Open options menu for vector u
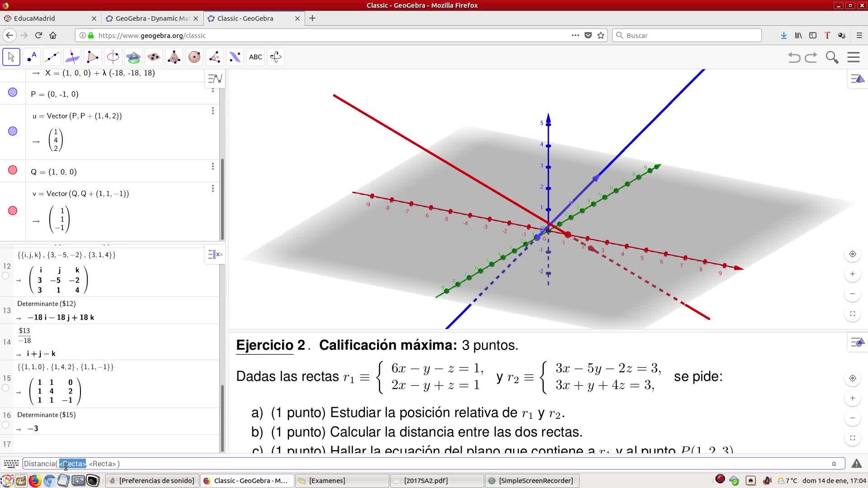The width and height of the screenshot is (868, 488). click(212, 111)
